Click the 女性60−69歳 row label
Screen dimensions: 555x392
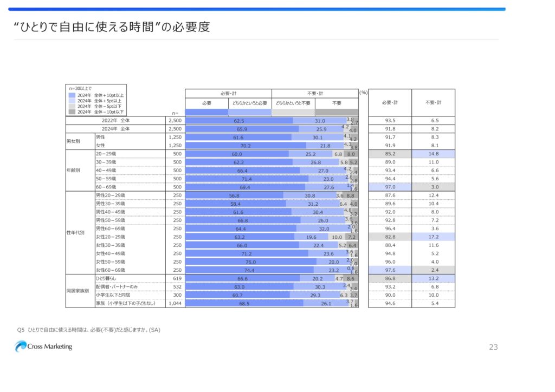[111, 270]
